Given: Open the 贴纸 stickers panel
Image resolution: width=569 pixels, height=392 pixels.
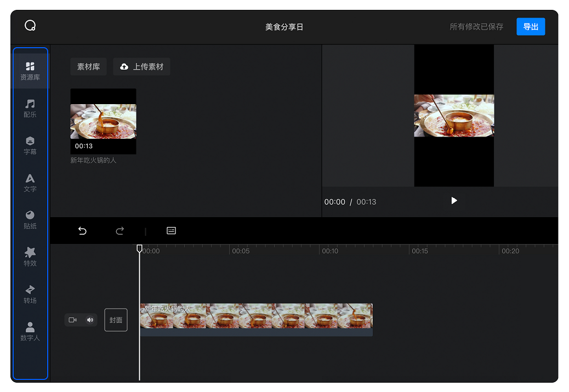Looking at the screenshot, I should (30, 220).
